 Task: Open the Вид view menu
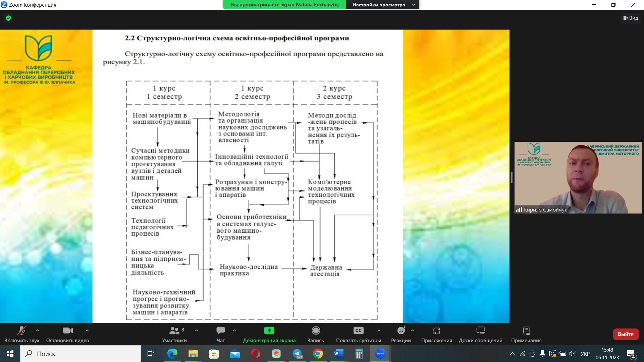pyautogui.click(x=631, y=18)
